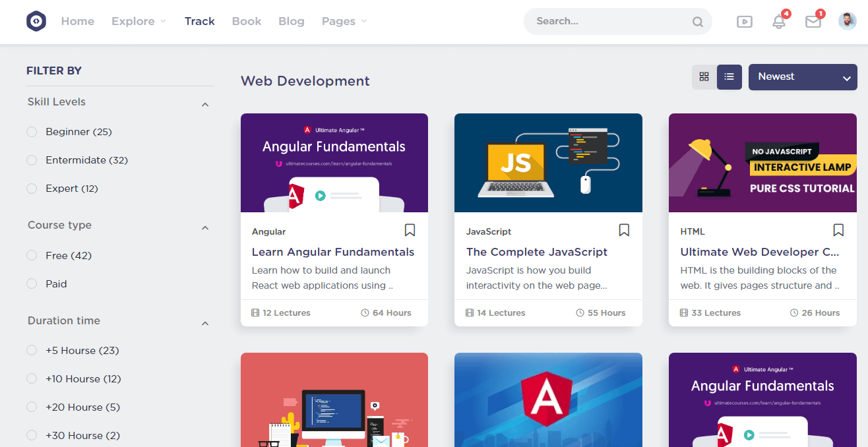Open Learn Angular Fundamentals course title
868x447 pixels.
point(332,252)
